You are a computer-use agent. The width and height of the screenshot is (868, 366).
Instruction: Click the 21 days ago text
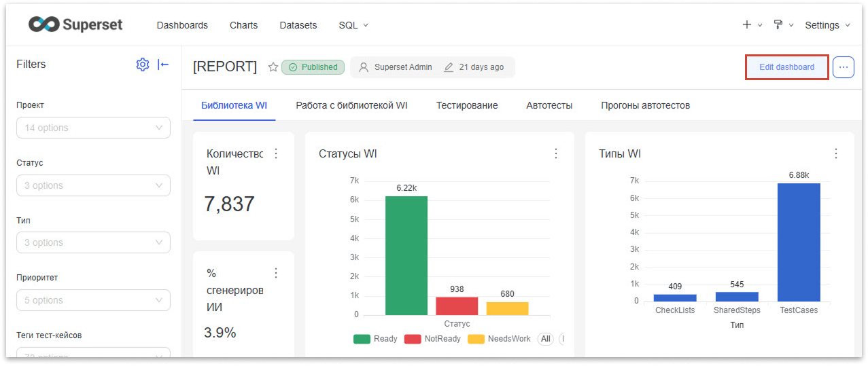[481, 67]
